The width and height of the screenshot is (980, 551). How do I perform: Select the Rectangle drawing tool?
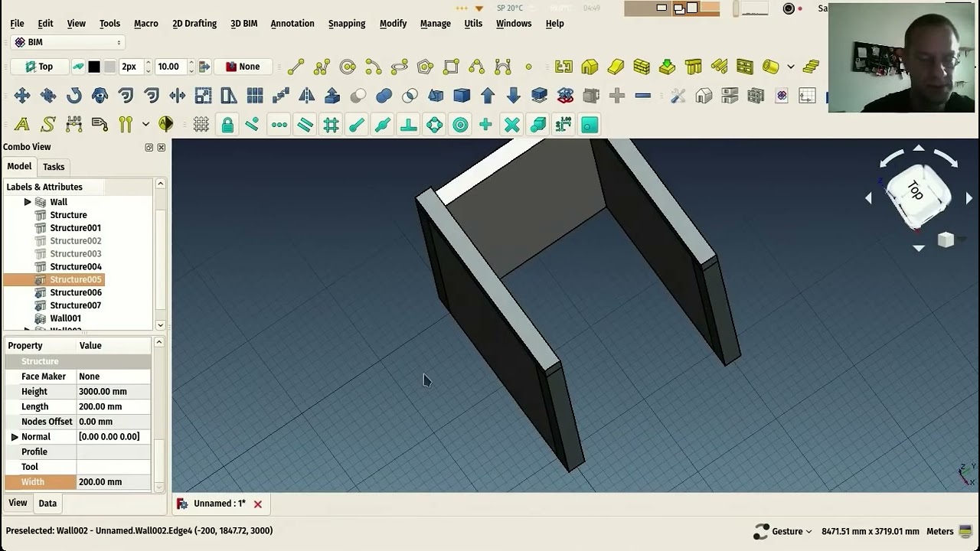tap(451, 67)
